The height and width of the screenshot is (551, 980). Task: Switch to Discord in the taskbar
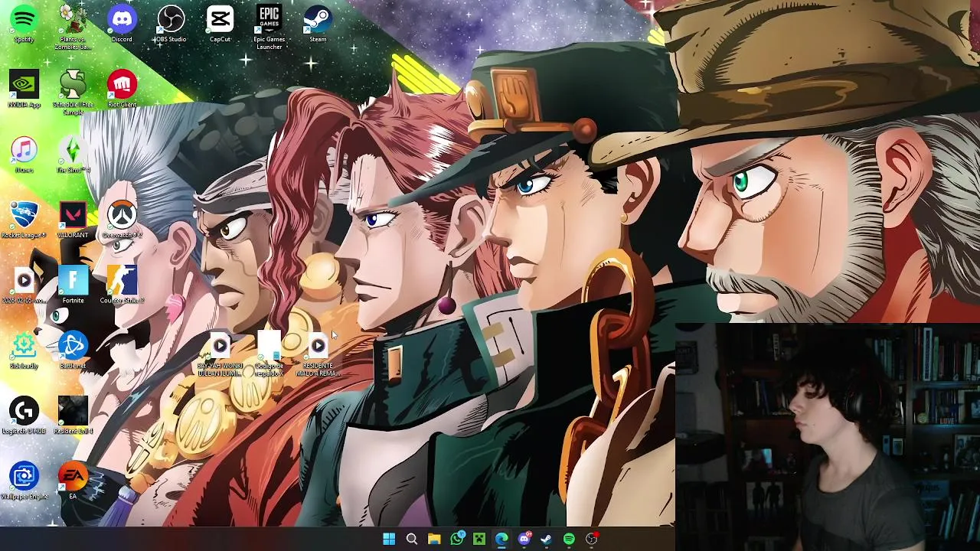point(524,539)
